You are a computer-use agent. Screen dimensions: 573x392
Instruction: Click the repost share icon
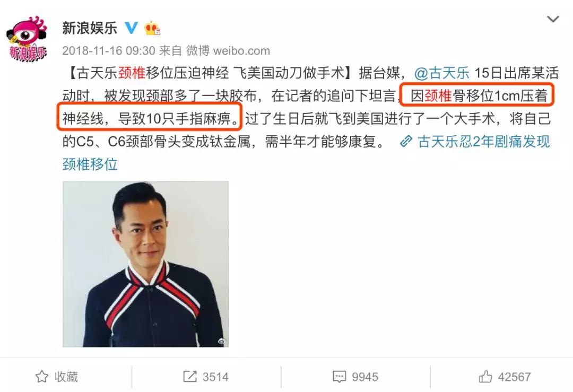(189, 376)
